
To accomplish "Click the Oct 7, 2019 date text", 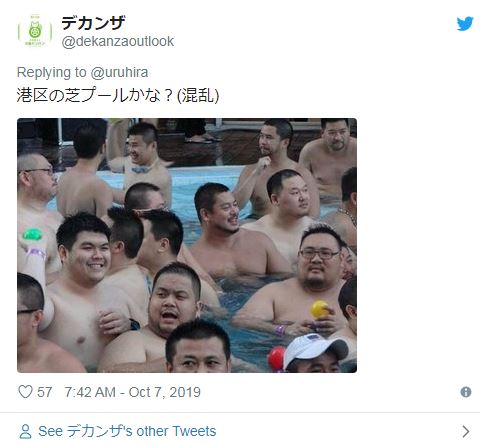I will tap(165, 392).
